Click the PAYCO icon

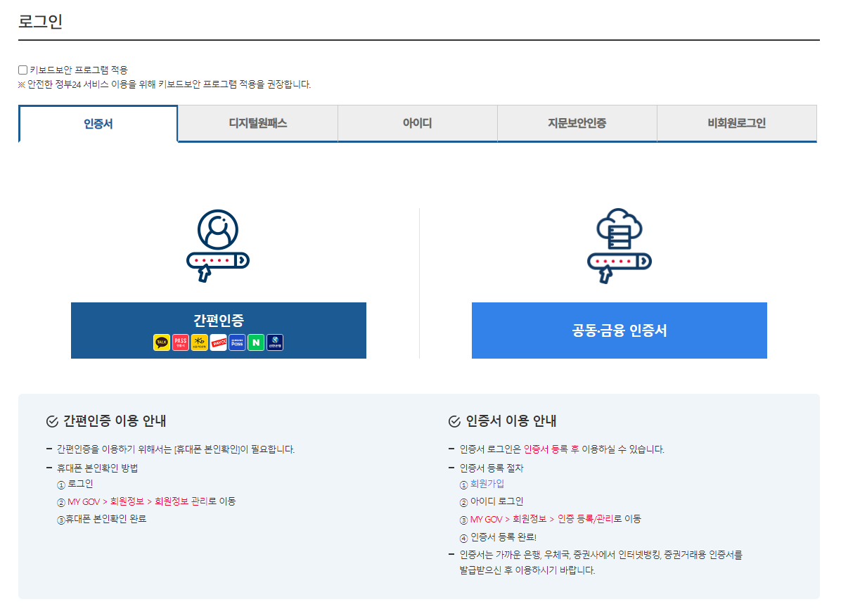[x=218, y=342]
